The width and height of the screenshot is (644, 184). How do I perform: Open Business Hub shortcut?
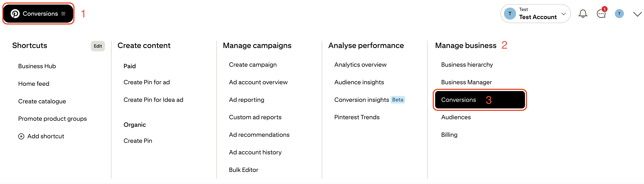37,66
